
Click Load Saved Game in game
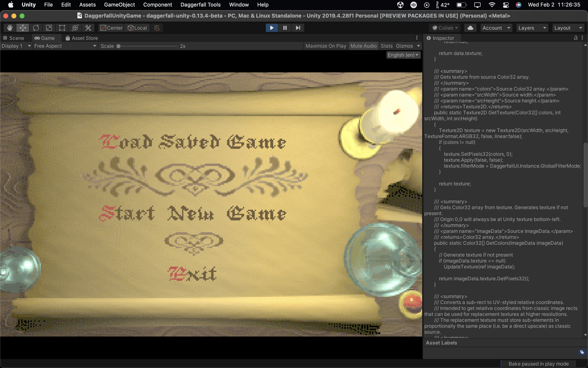[x=193, y=141]
